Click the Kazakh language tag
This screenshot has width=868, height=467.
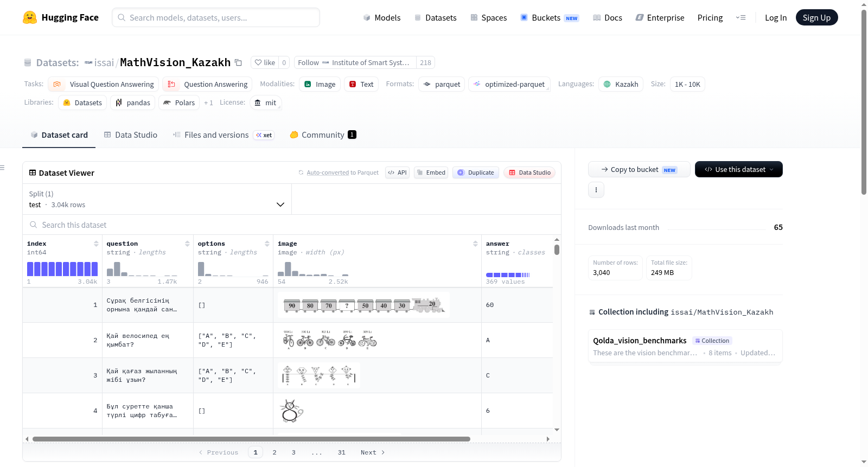click(621, 84)
